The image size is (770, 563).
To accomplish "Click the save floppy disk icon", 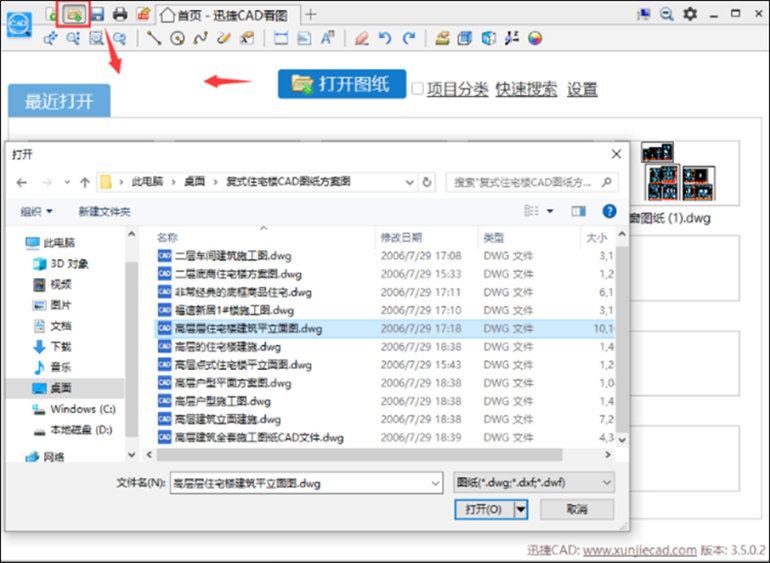I will click(97, 14).
